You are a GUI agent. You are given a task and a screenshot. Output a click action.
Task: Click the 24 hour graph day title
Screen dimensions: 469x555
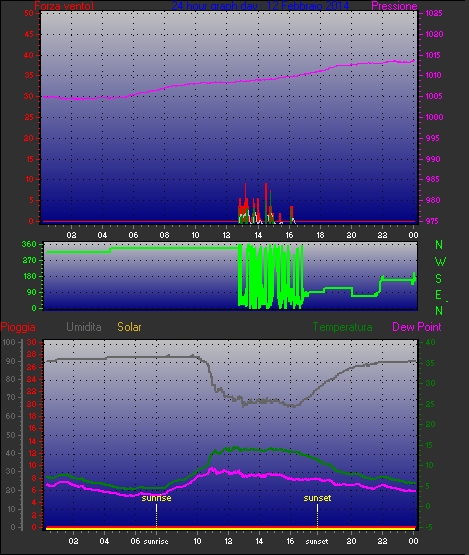260,6
